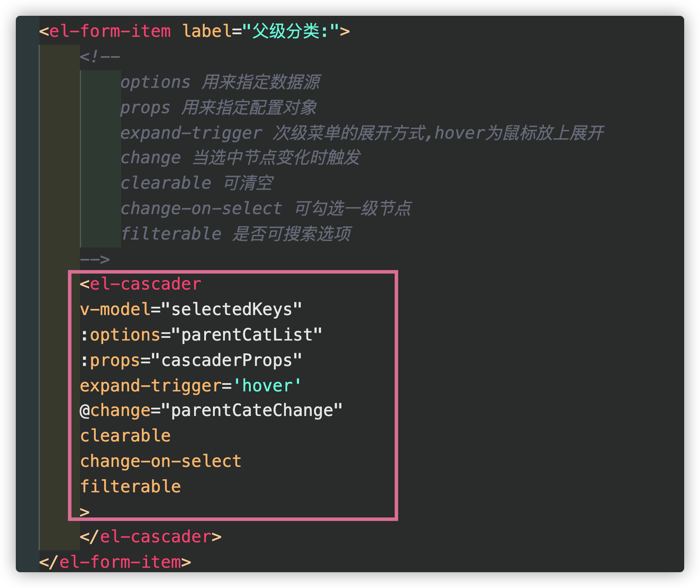Click the change-on-select comment line
The image size is (700, 588).
(x=266, y=208)
